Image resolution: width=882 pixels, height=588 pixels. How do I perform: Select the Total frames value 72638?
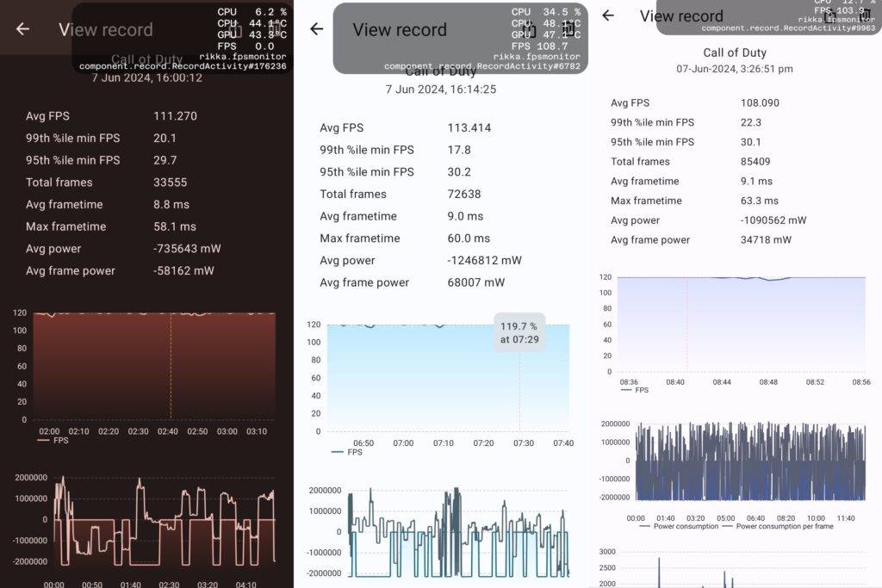[464, 195]
